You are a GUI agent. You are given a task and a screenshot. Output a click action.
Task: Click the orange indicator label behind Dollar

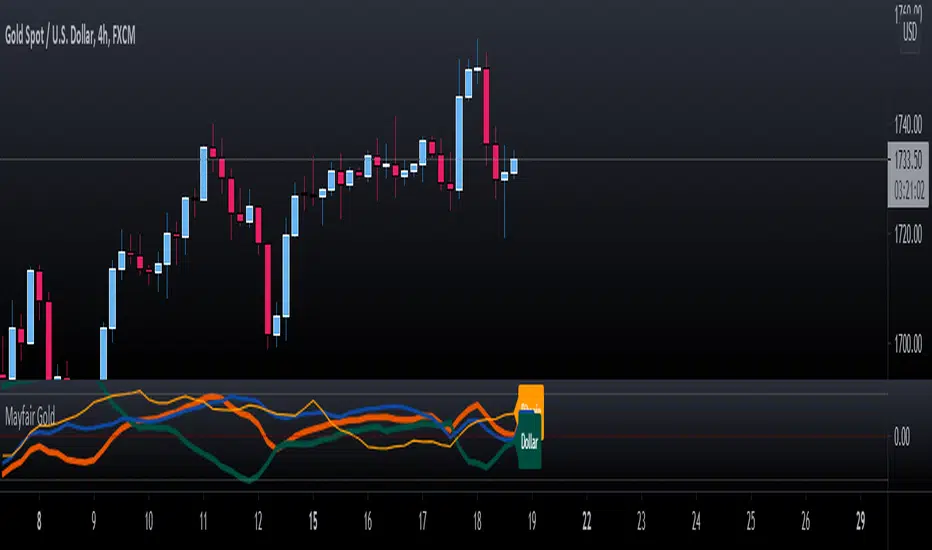[531, 399]
